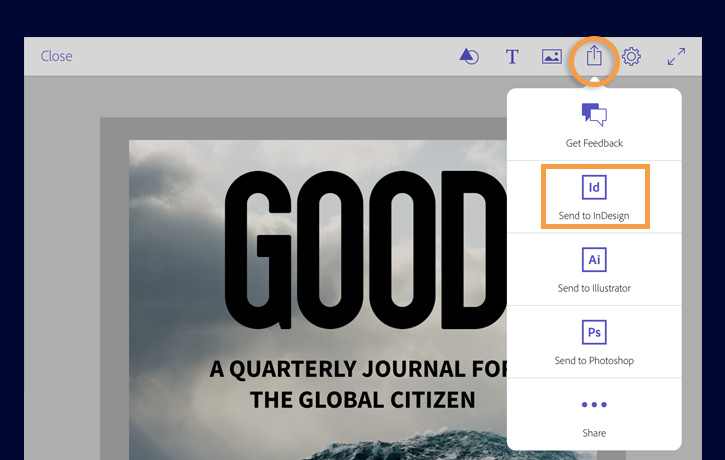Open the image insert icon
This screenshot has width=725, height=460.
tap(552, 56)
